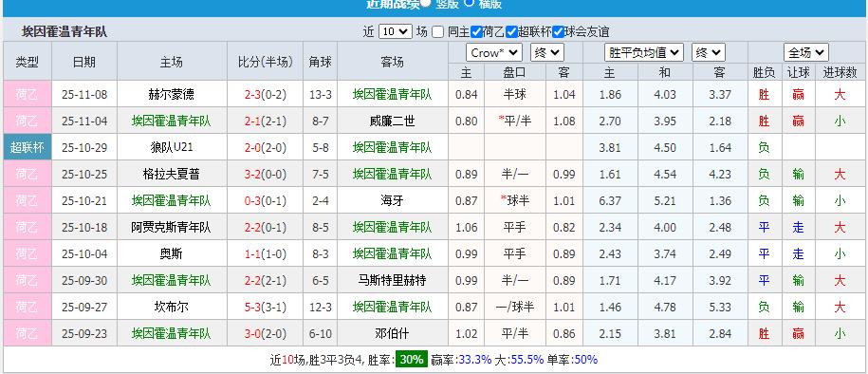Screen dimensions: 868x374
Task: Click the 近期战绩 header title
Action: tap(393, 4)
